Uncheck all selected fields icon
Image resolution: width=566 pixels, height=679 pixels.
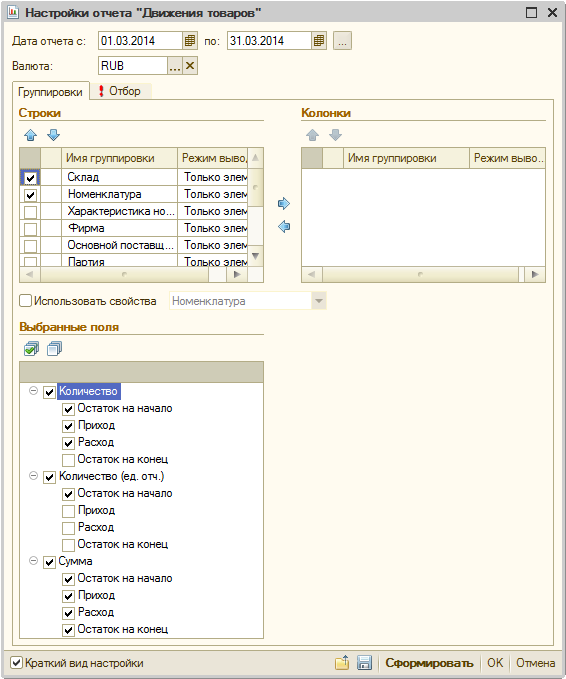point(54,349)
